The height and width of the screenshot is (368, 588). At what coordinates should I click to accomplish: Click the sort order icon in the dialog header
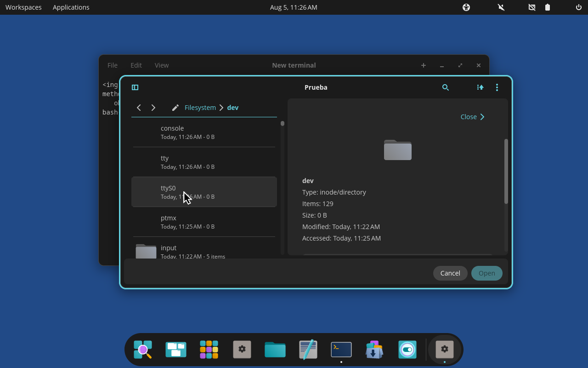(480, 87)
